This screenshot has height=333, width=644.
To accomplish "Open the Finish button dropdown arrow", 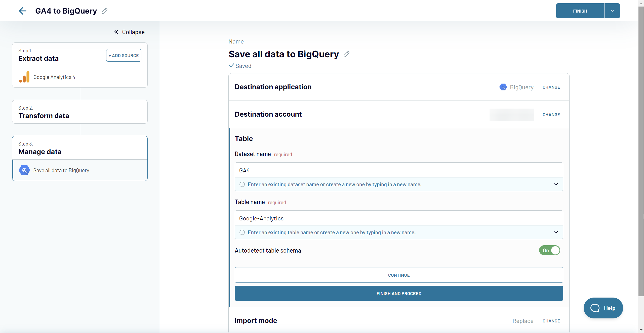I will (612, 11).
